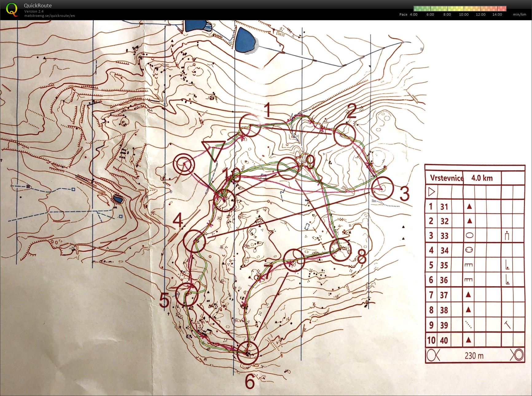The image size is (532, 396).
Task: Select control circle 4 on the map
Action: pos(194,241)
